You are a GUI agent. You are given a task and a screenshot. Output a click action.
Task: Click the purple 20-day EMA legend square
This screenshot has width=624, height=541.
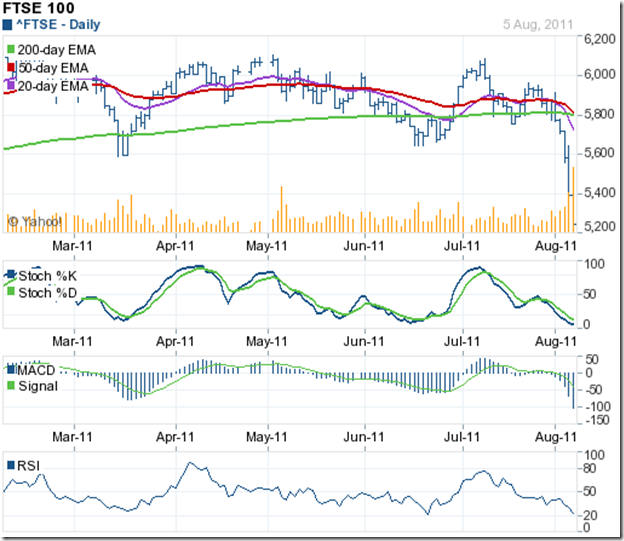(10, 86)
